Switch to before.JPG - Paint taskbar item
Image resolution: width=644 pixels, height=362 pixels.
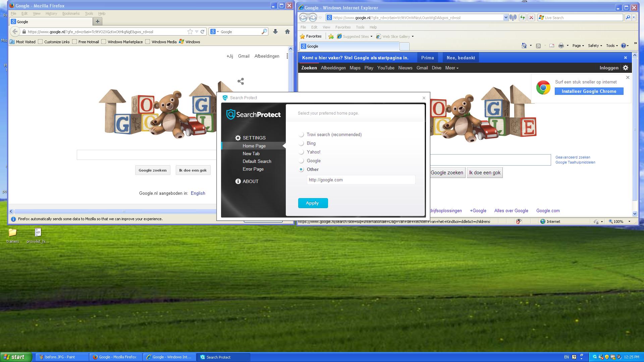tap(62, 357)
